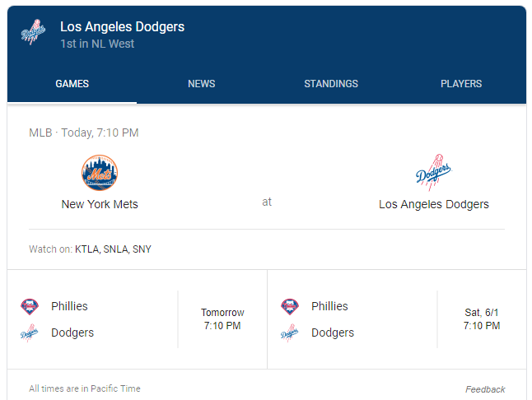Click the Watch on KTLA, SNLA, SNY text
The height and width of the screenshot is (400, 532).
(x=91, y=249)
